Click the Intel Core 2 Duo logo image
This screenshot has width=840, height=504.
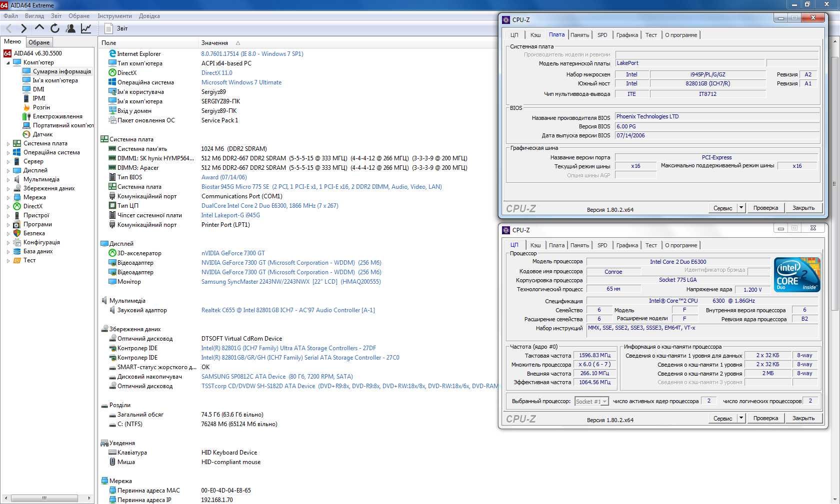797,275
